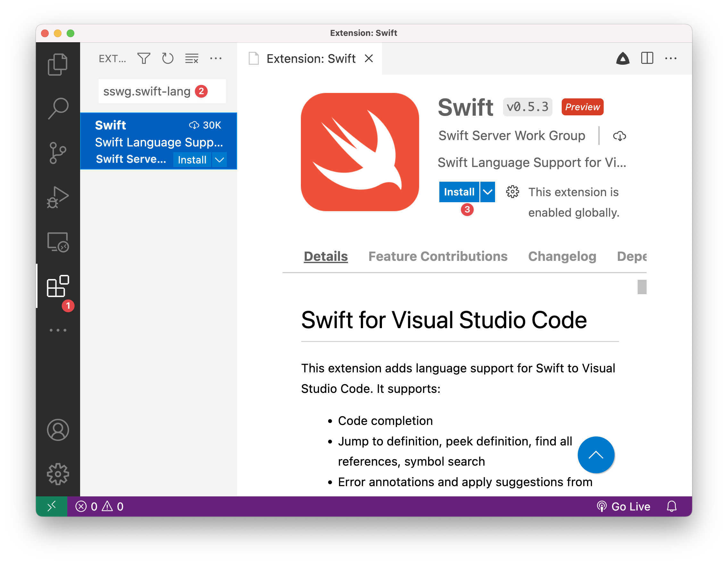Screen dimensions: 728x564
Task: Click the sswg.swift-lang search field
Action: (147, 91)
